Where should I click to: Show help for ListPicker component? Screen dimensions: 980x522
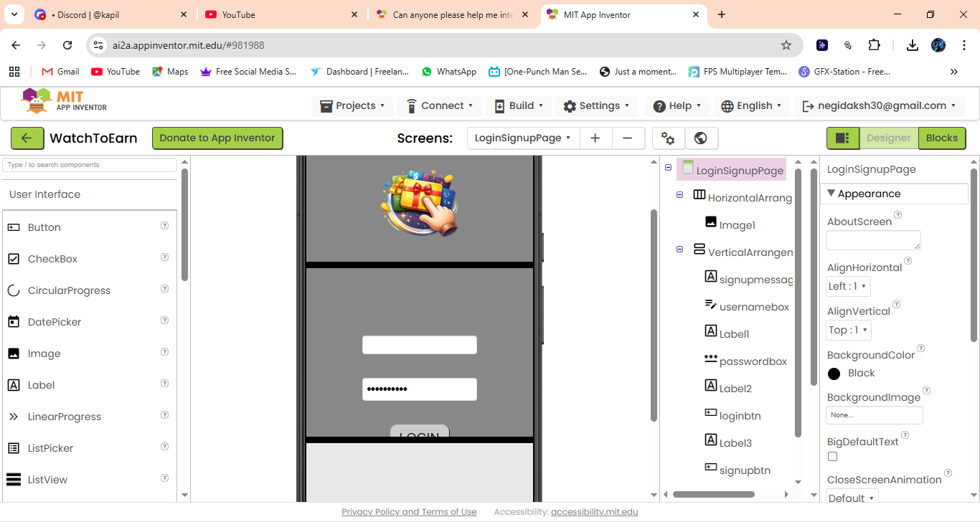pos(164,447)
